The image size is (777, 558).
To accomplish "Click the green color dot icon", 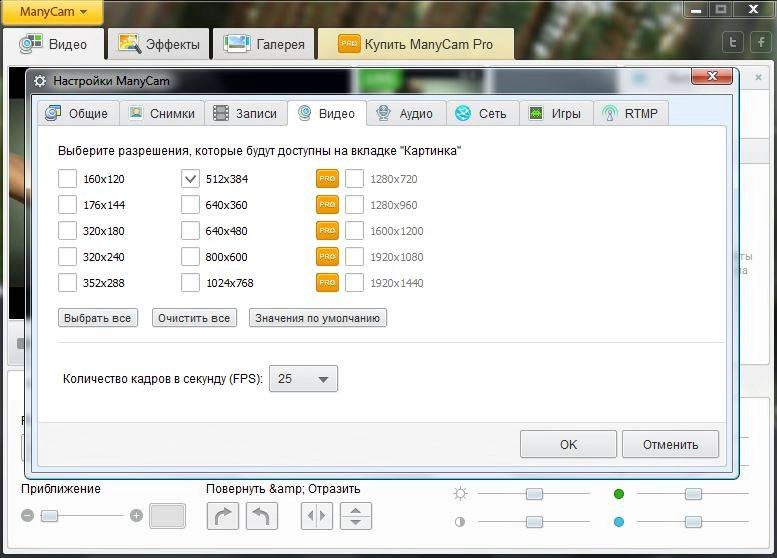I will click(618, 494).
